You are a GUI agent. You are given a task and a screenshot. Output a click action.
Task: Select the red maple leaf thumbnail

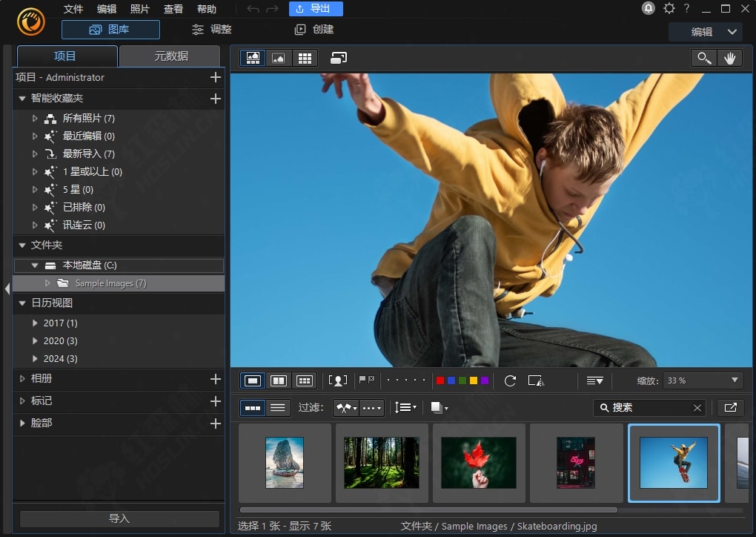pos(479,463)
